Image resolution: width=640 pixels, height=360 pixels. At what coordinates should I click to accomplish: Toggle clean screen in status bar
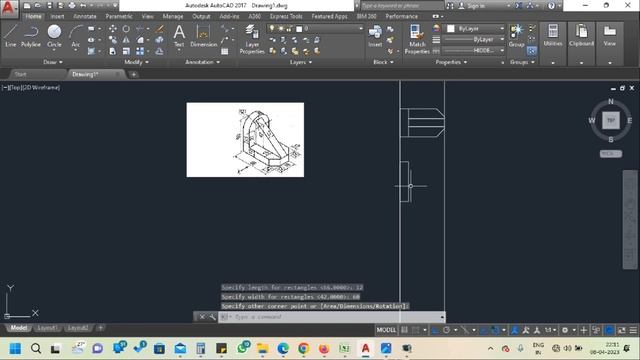622,330
